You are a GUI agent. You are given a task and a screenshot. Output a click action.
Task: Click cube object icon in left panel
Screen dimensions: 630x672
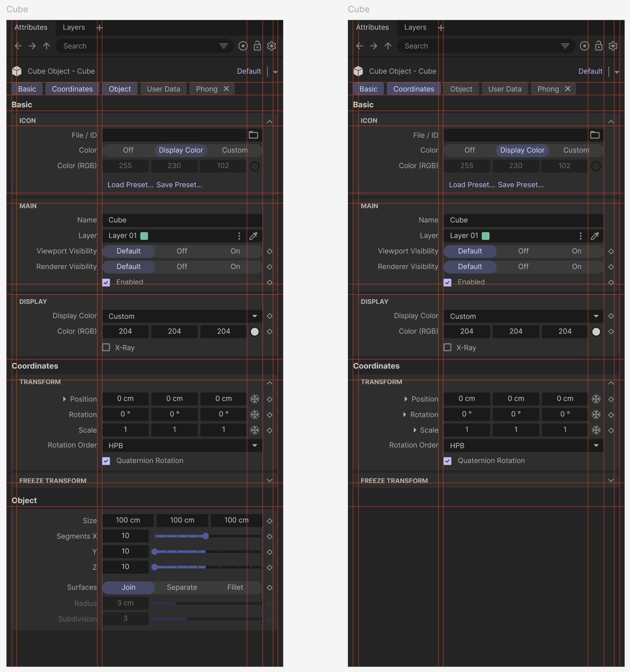pos(17,71)
